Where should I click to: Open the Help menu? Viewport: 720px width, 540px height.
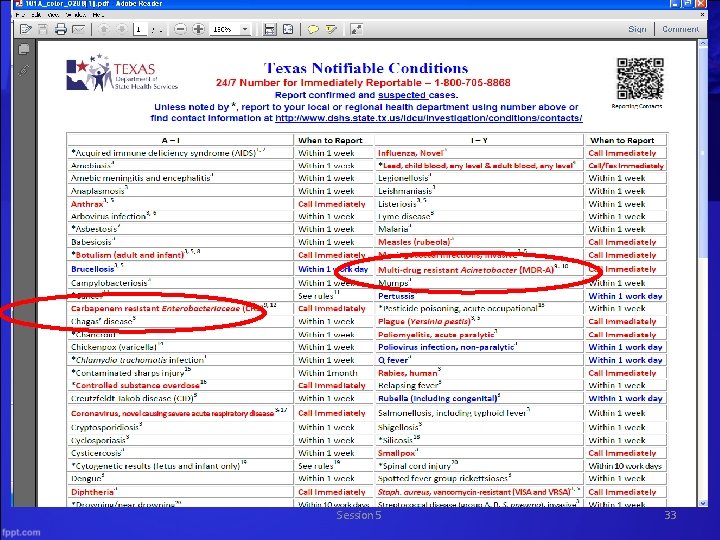[98, 15]
